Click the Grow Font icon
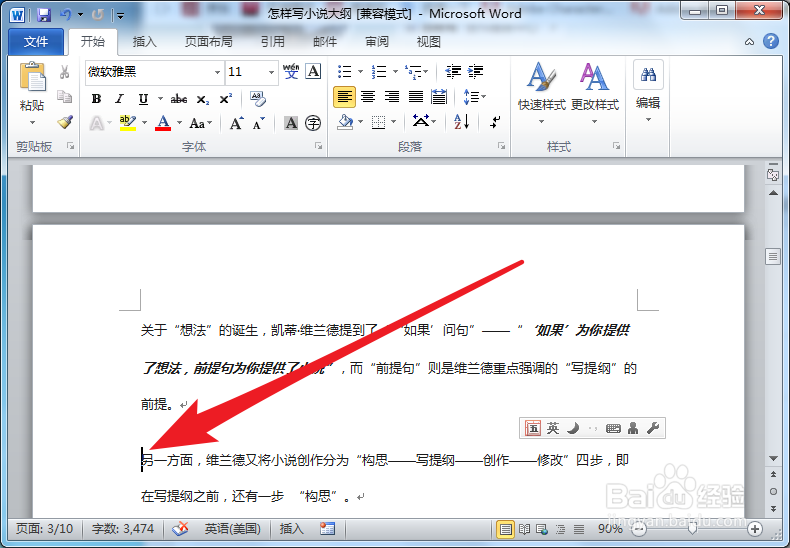Image resolution: width=790 pixels, height=548 pixels. 236,123
